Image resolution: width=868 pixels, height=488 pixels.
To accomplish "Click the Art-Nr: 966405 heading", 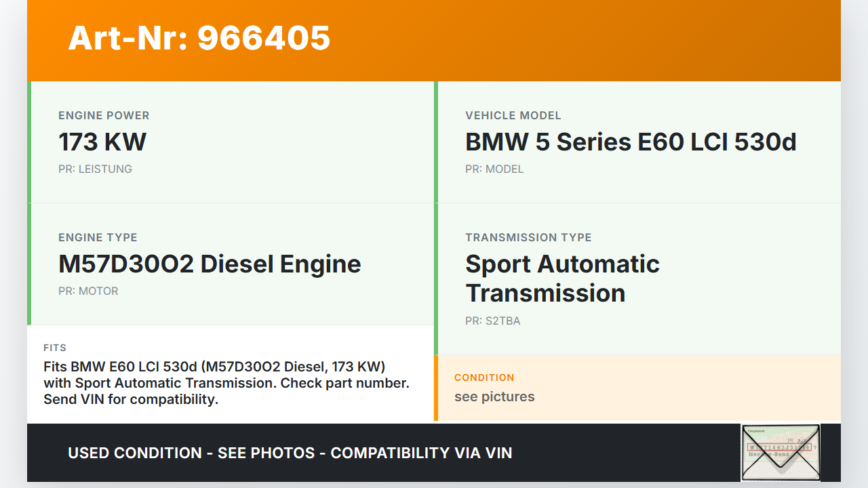I will (x=199, y=38).
